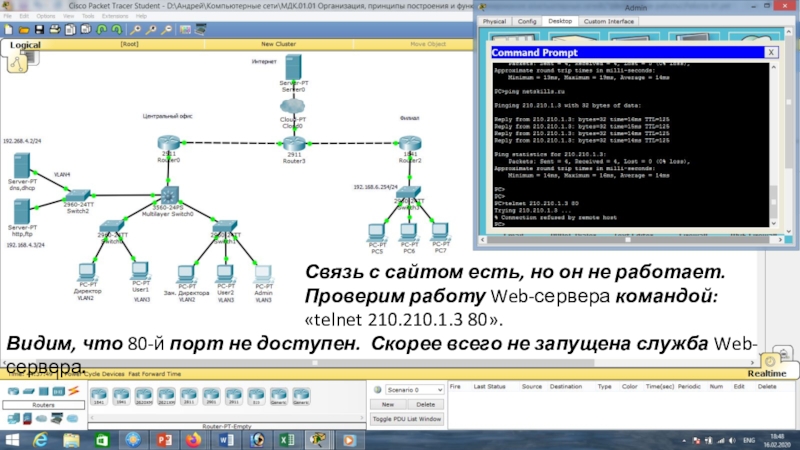This screenshot has height=450, width=800.
Task: Open the Windows Start button
Action: tap(12, 440)
